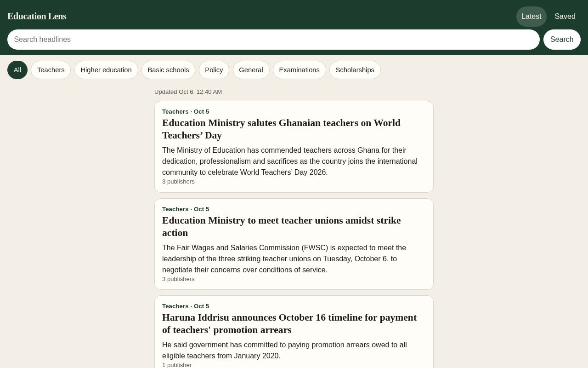Select the General filter chip
Viewport: 588px width, 368px height.
coord(251,70)
